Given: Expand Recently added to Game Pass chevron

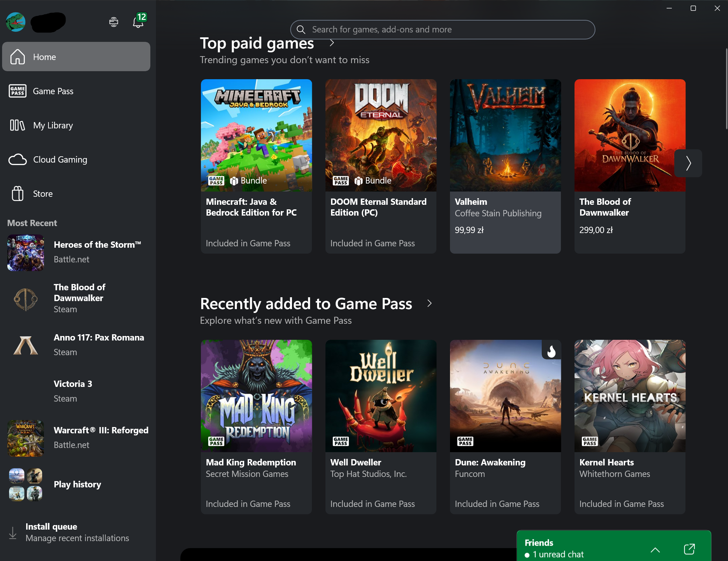Looking at the screenshot, I should point(429,304).
